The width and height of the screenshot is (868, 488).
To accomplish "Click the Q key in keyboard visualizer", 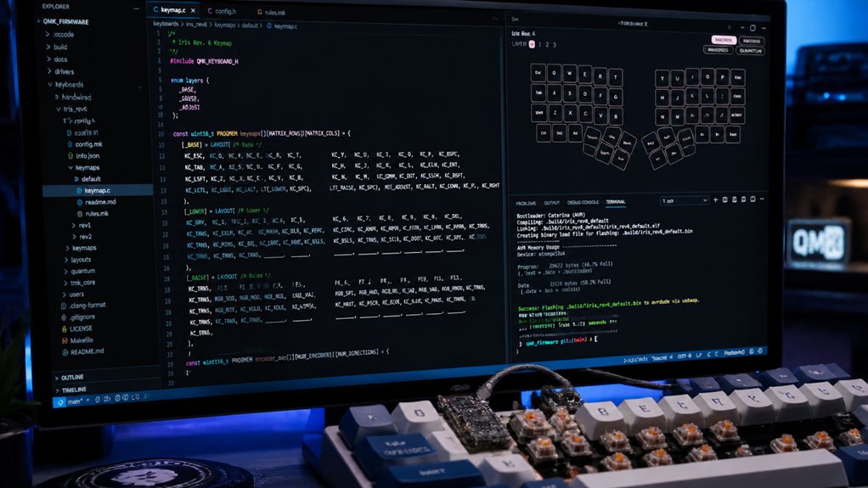I will (554, 73).
